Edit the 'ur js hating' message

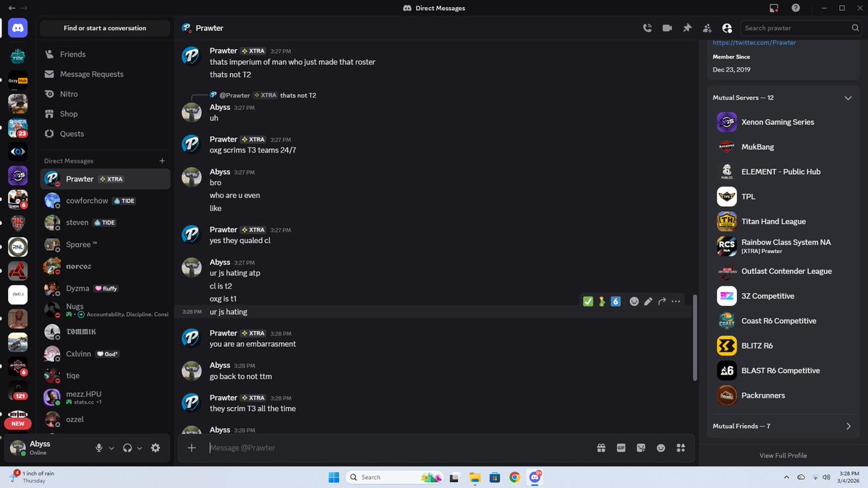pyautogui.click(x=648, y=301)
